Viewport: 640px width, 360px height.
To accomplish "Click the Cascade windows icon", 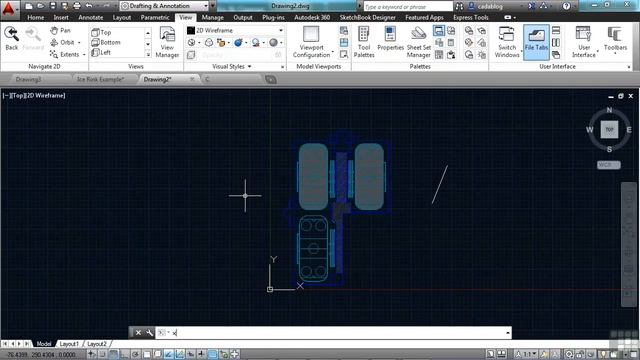I will pos(556,55).
